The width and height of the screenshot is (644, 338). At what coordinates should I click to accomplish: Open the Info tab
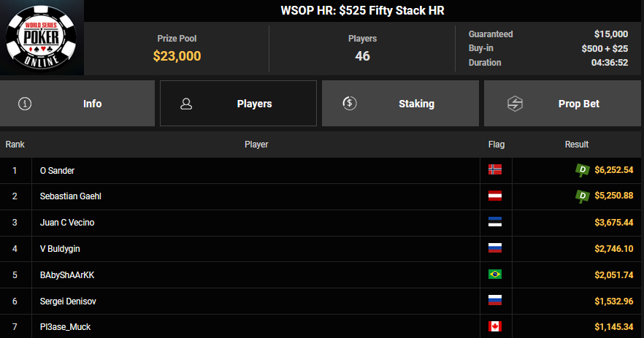77,104
